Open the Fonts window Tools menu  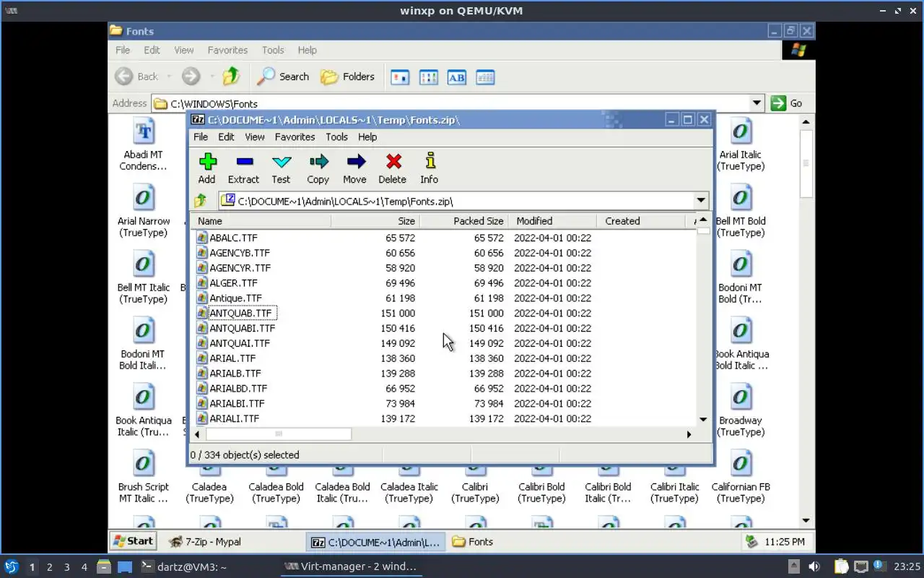pos(273,50)
